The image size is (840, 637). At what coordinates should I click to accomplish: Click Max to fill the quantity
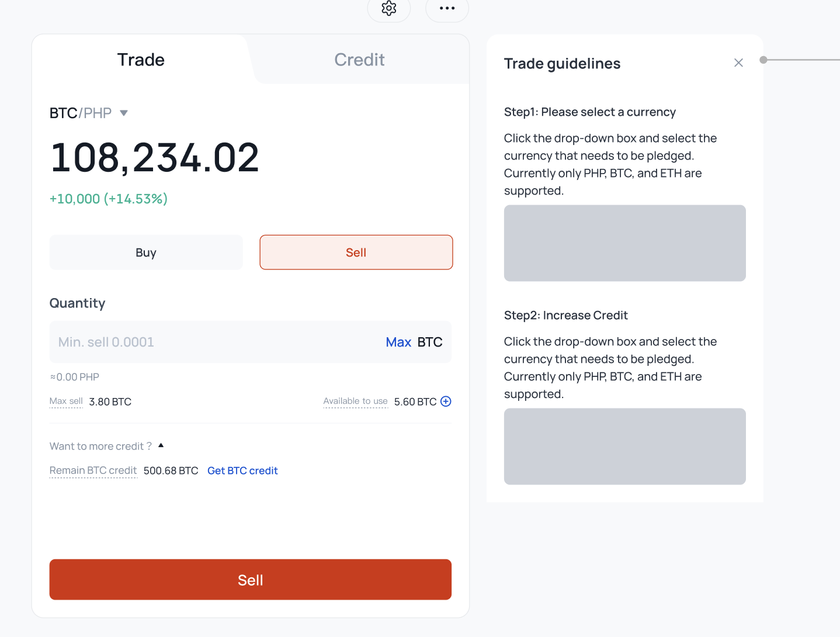[398, 342]
